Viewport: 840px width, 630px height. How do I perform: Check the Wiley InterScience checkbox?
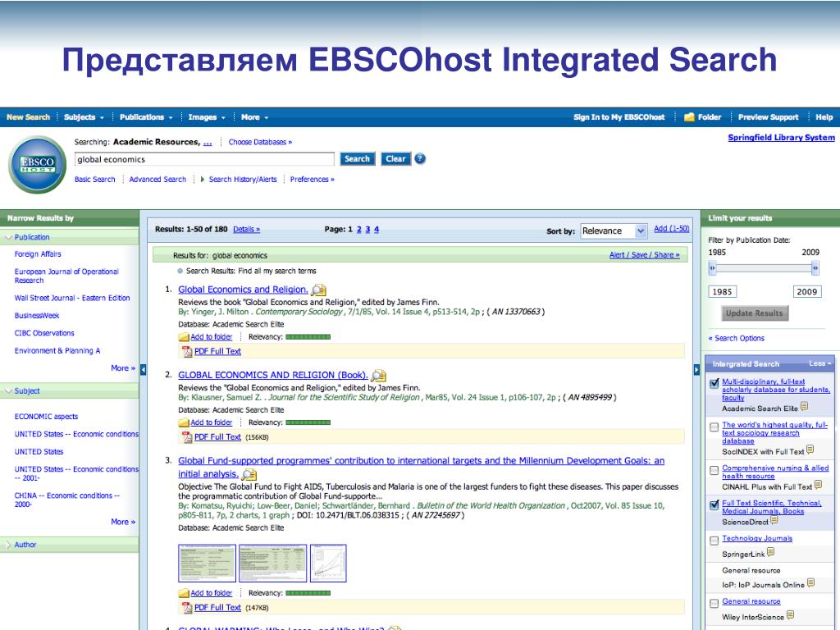(x=714, y=604)
